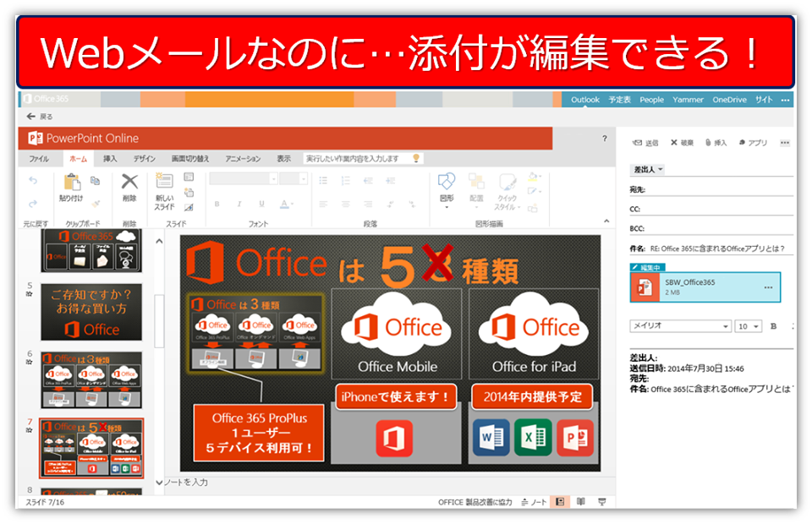Select slide 6 thumbnail Officeは3種類
This screenshot has width=812, height=524.
[x=91, y=380]
